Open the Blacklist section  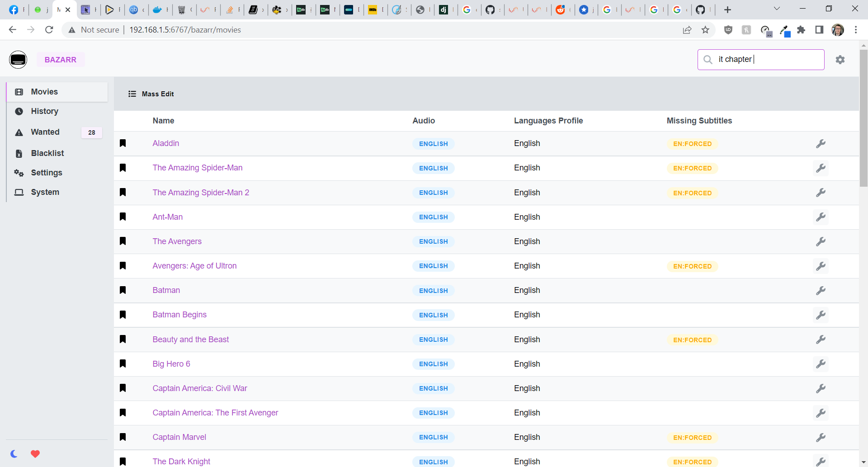(47, 153)
